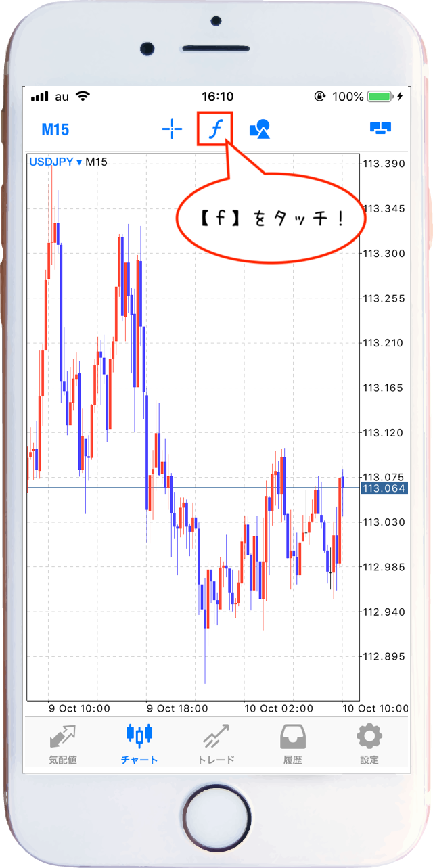Switch to the 気配値 quotes tab
Screen dimensions: 433x868
62,744
